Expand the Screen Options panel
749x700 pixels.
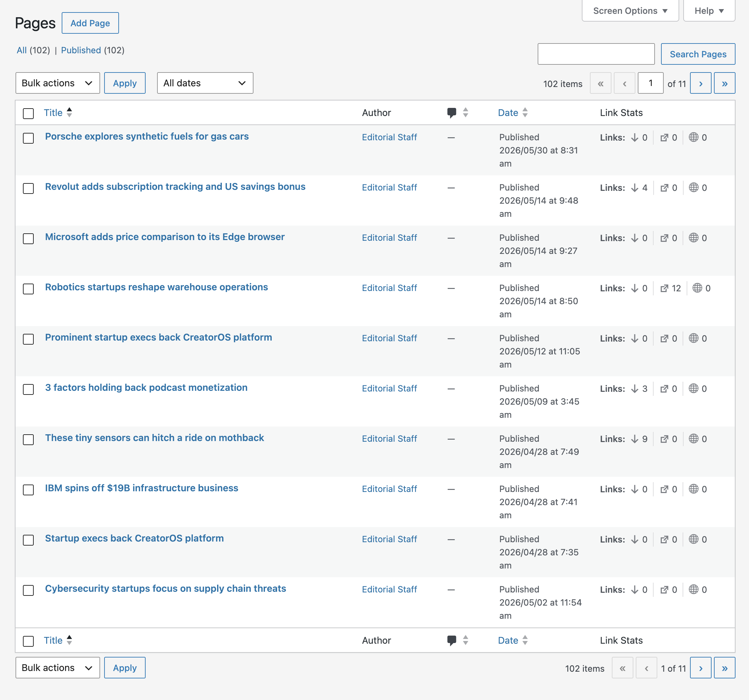coord(630,11)
